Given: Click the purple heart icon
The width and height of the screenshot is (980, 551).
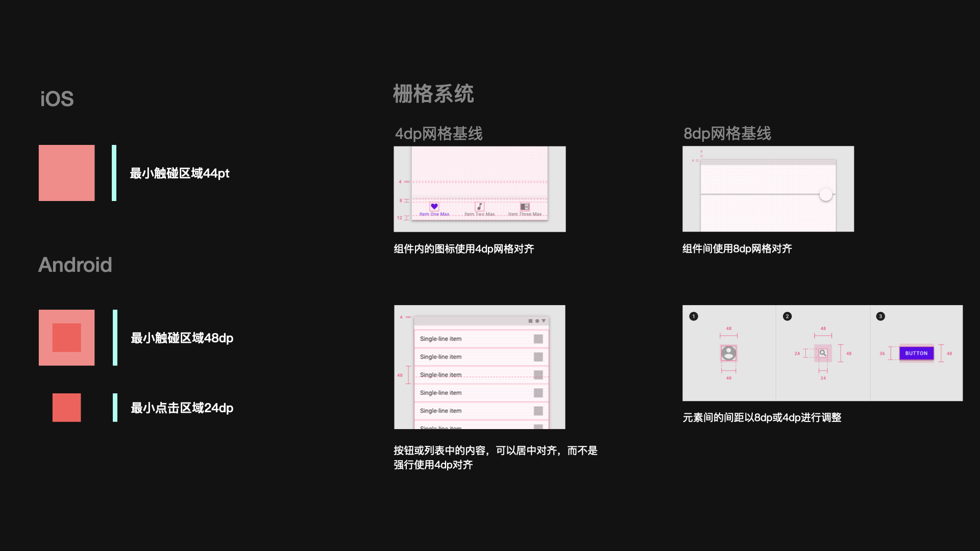Looking at the screenshot, I should click(x=434, y=206).
